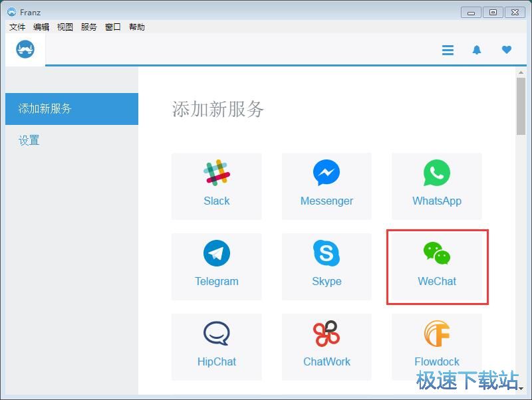Open the 窗口 menu
The image size is (532, 400).
tap(112, 27)
